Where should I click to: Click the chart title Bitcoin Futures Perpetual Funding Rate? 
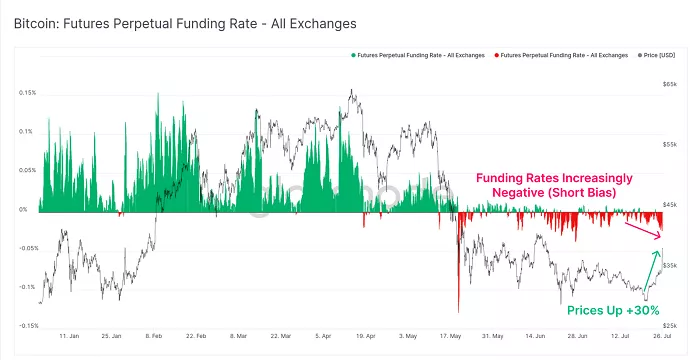pos(185,24)
